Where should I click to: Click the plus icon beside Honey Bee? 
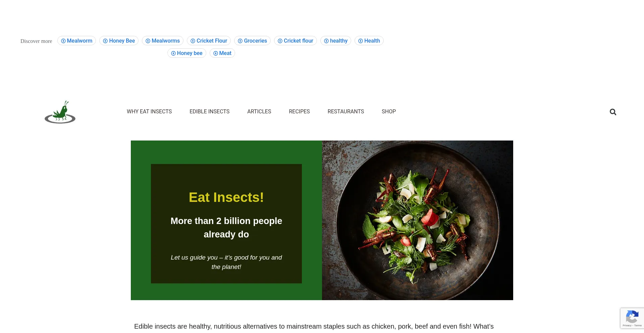pos(105,41)
